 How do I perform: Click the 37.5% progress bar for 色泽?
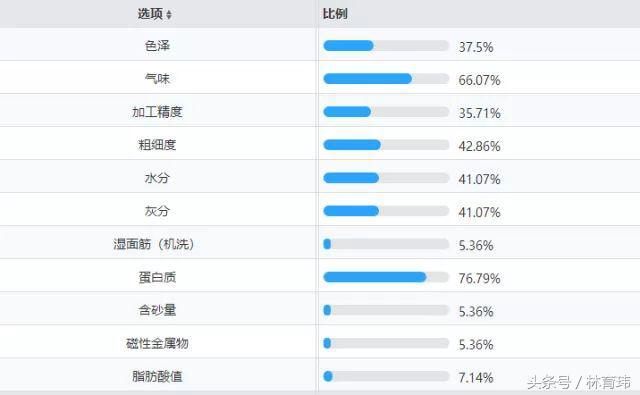pos(386,46)
